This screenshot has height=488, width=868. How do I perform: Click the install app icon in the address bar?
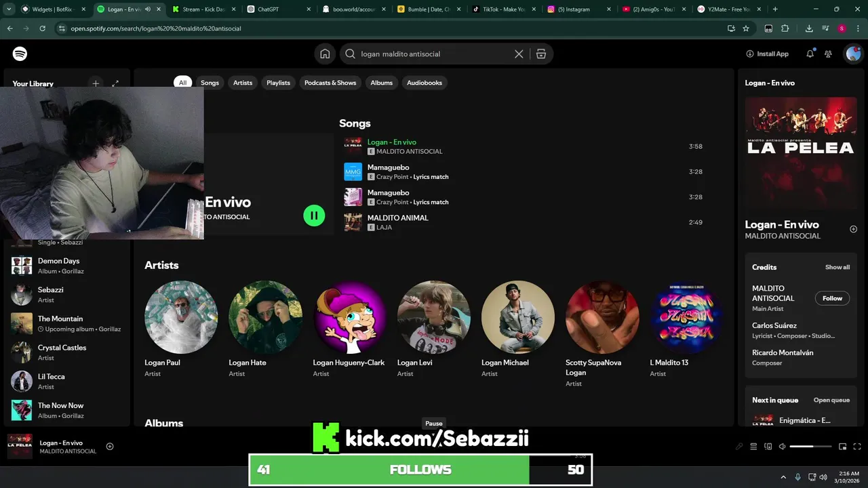tap(731, 28)
